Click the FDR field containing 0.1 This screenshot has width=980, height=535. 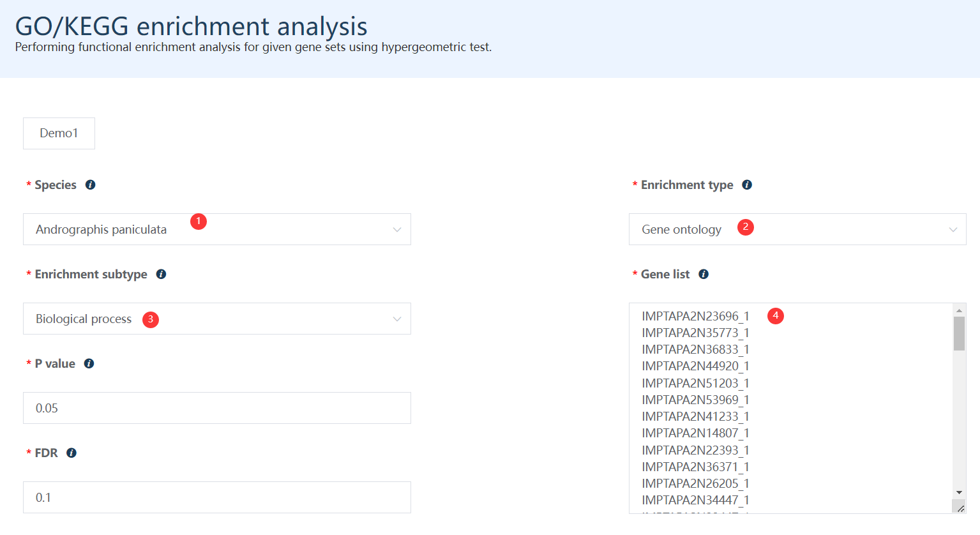[217, 497]
